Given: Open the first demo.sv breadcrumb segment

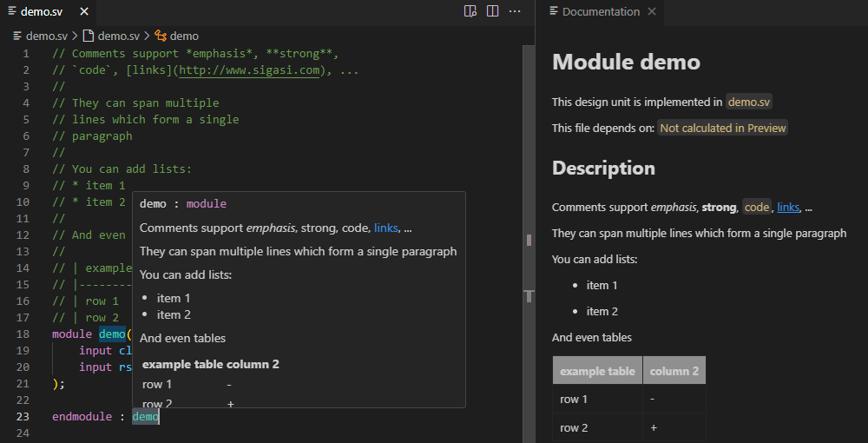Looking at the screenshot, I should pos(46,36).
